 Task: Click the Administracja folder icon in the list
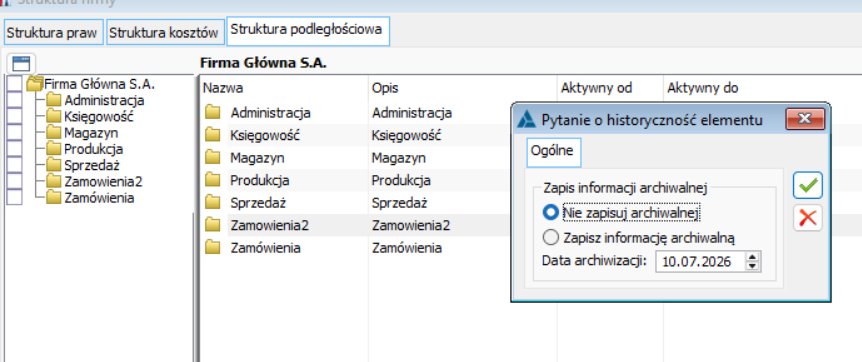(212, 113)
